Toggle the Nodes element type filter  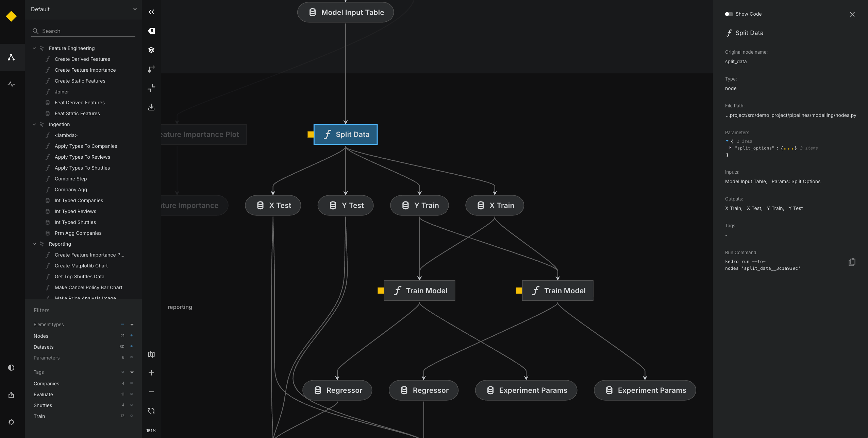point(132,336)
